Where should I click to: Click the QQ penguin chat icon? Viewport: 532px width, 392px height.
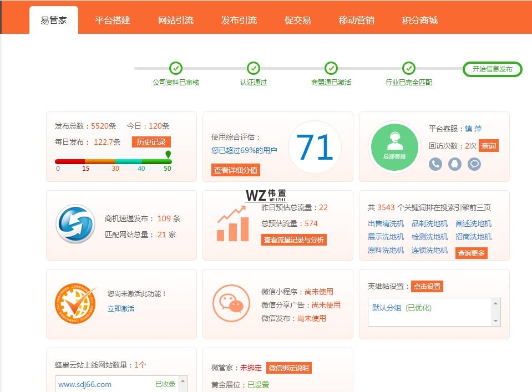455,164
